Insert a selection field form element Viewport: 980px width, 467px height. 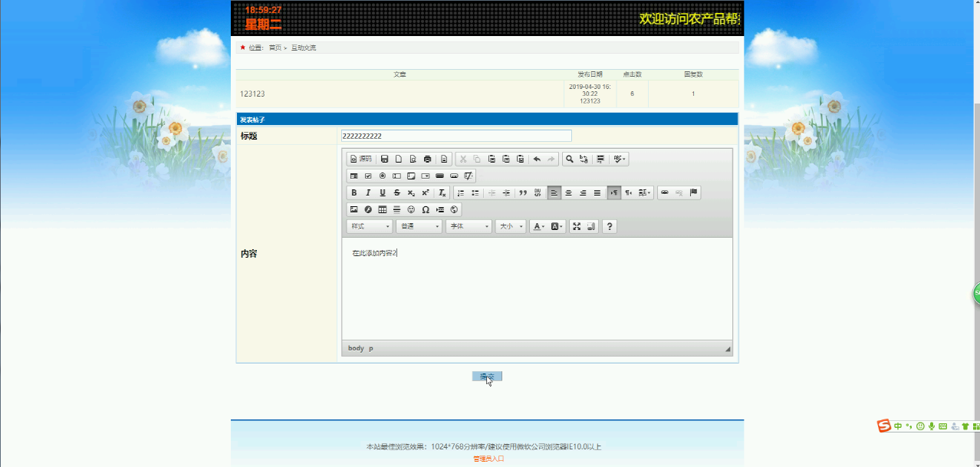[x=426, y=176]
